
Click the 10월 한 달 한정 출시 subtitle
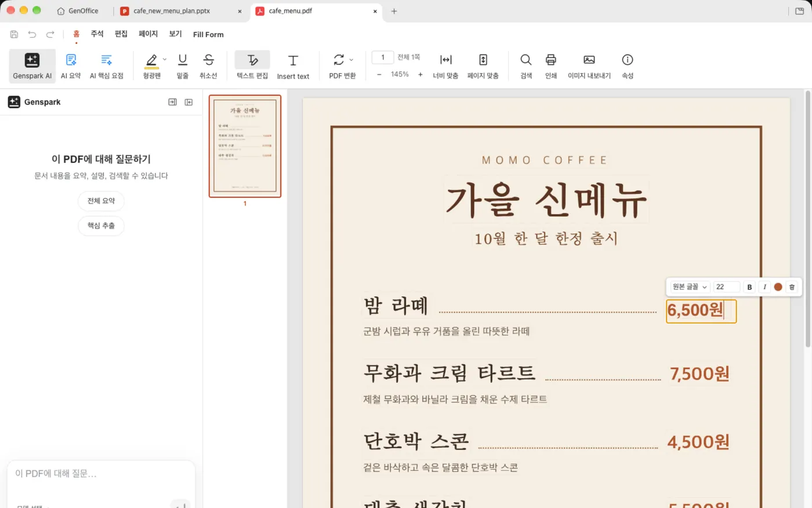click(x=546, y=238)
